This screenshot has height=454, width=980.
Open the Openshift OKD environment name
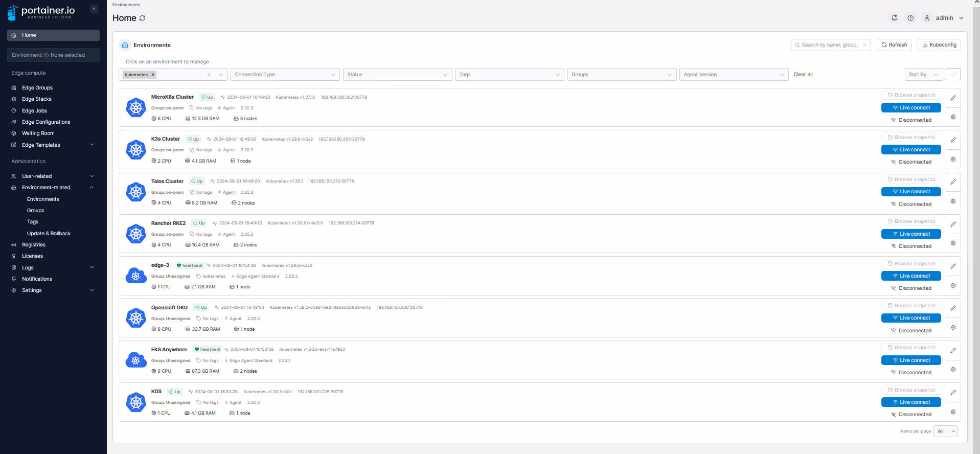tap(169, 308)
